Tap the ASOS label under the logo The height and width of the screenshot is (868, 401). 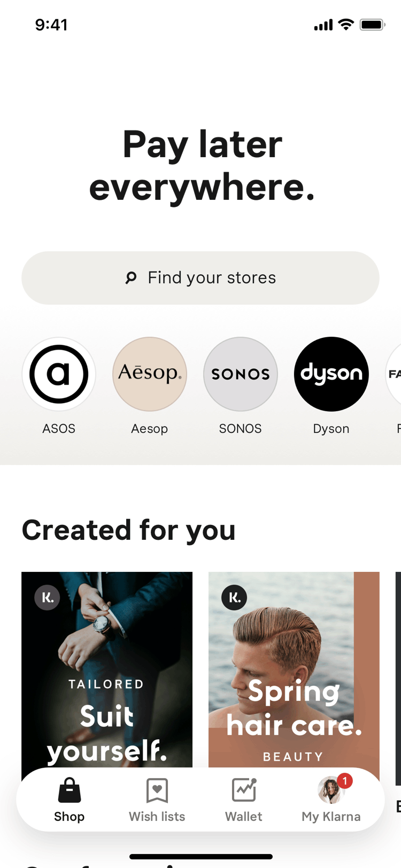point(59,429)
